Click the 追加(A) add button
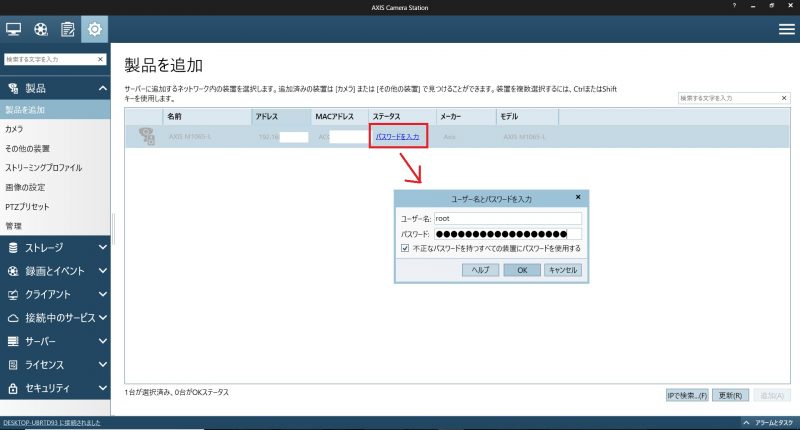This screenshot has width=800, height=430. 771,395
